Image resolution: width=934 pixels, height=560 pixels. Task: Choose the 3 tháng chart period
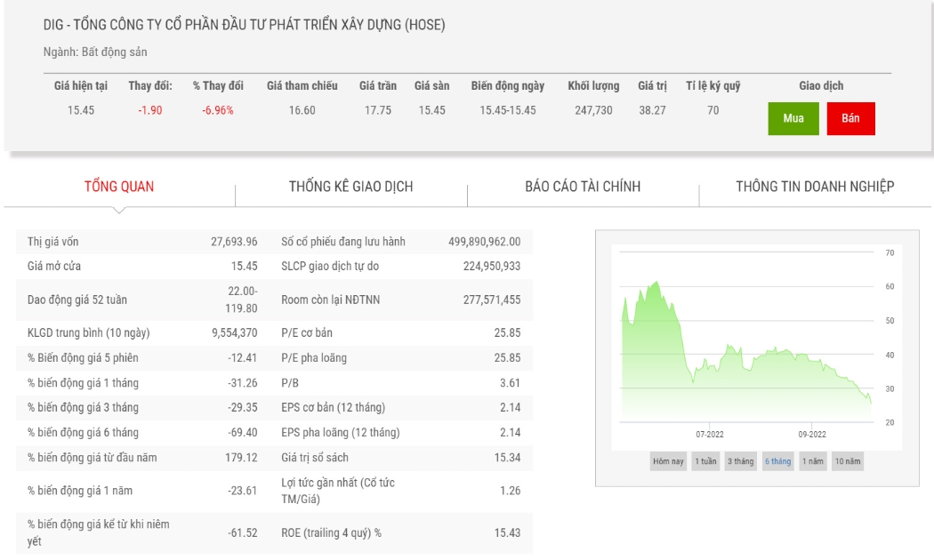point(740,461)
